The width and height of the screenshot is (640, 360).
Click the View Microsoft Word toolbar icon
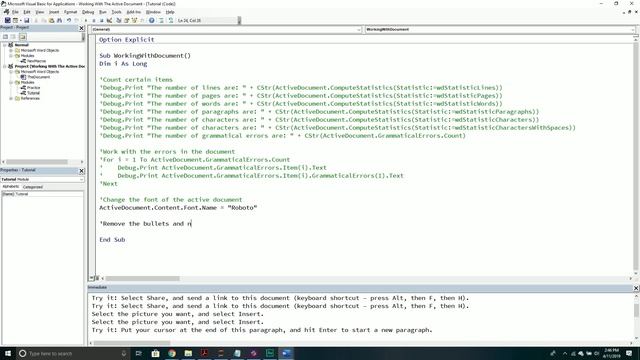pyautogui.click(x=7, y=20)
